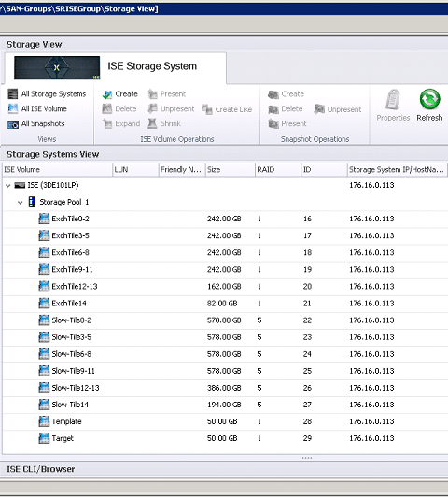
Task: Show All Snapshots view
Action: 36,123
